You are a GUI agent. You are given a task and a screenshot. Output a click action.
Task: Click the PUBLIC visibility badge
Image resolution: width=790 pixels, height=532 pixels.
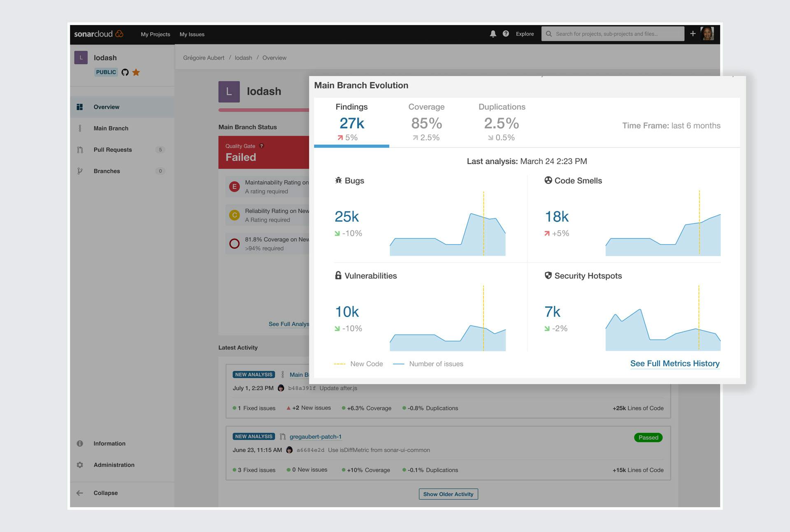point(106,72)
